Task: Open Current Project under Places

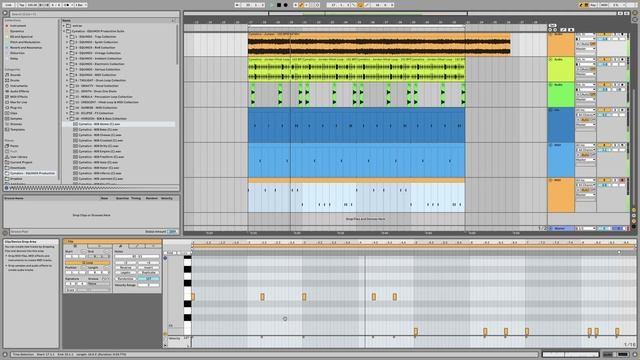Action: click(21, 162)
